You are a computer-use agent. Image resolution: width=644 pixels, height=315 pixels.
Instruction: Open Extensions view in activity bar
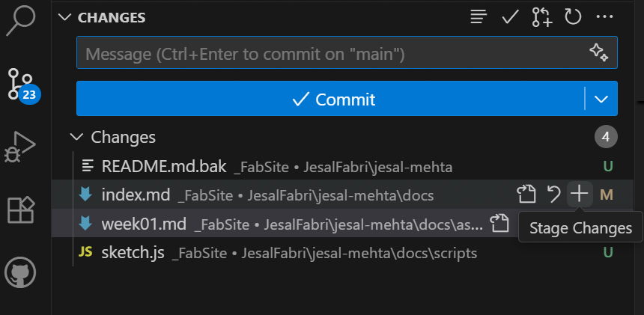click(21, 210)
